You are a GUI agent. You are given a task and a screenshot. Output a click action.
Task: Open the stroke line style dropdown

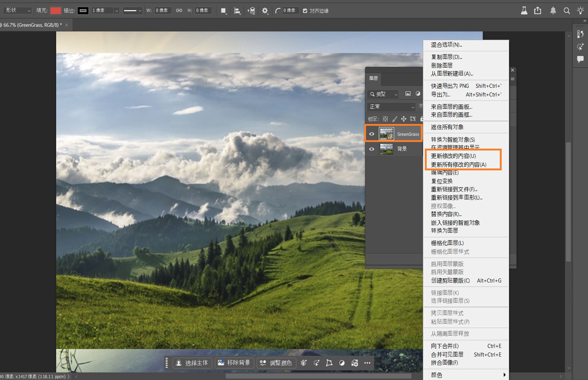(x=132, y=11)
